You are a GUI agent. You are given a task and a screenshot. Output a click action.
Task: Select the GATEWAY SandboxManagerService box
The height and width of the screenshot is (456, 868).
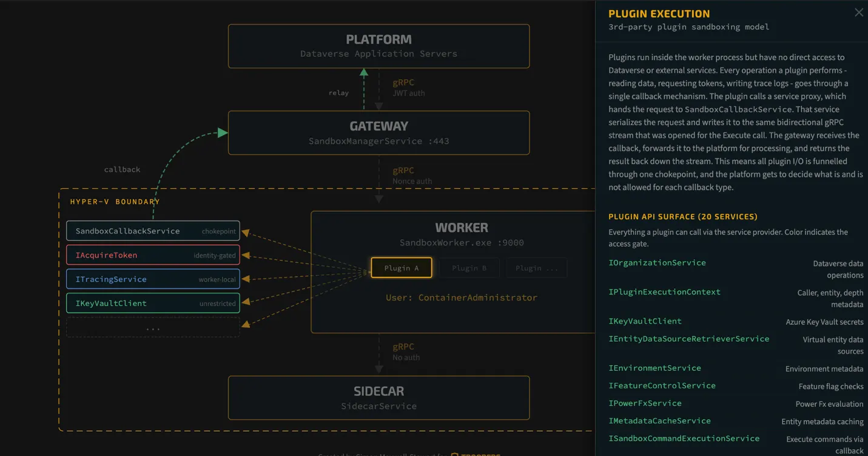click(378, 133)
